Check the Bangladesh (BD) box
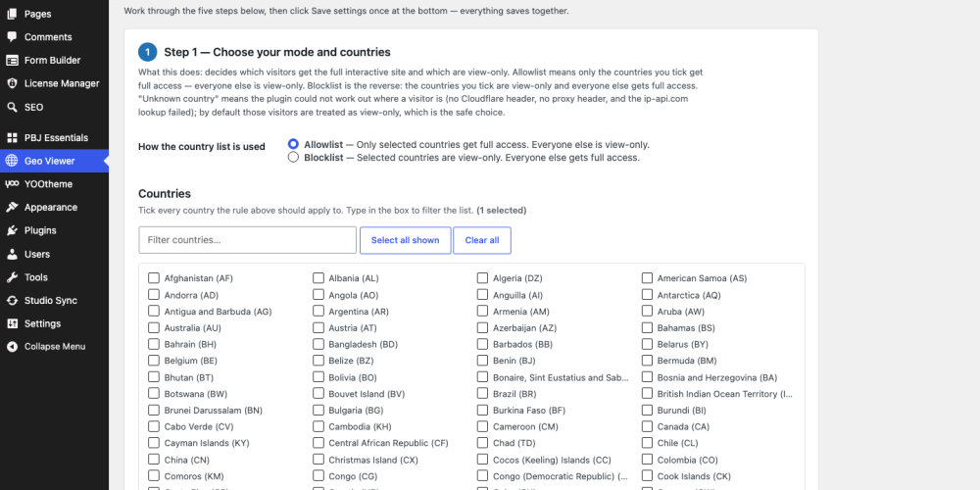The height and width of the screenshot is (490, 980). [318, 344]
